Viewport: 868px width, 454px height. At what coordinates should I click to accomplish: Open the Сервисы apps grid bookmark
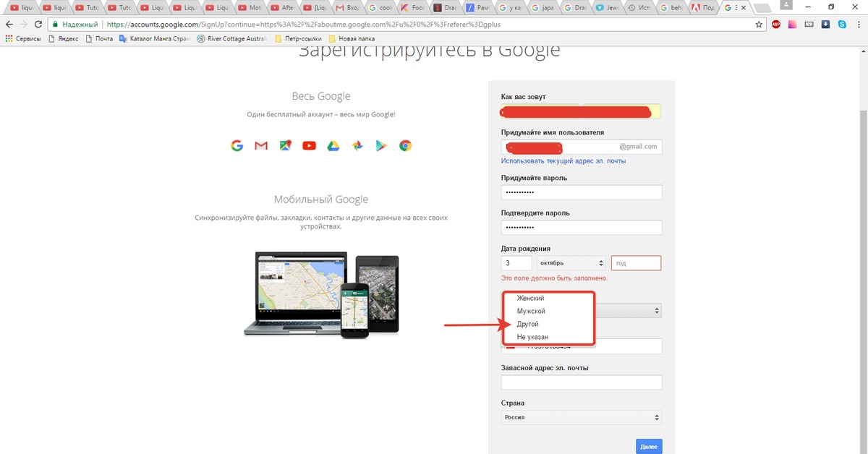(23, 38)
